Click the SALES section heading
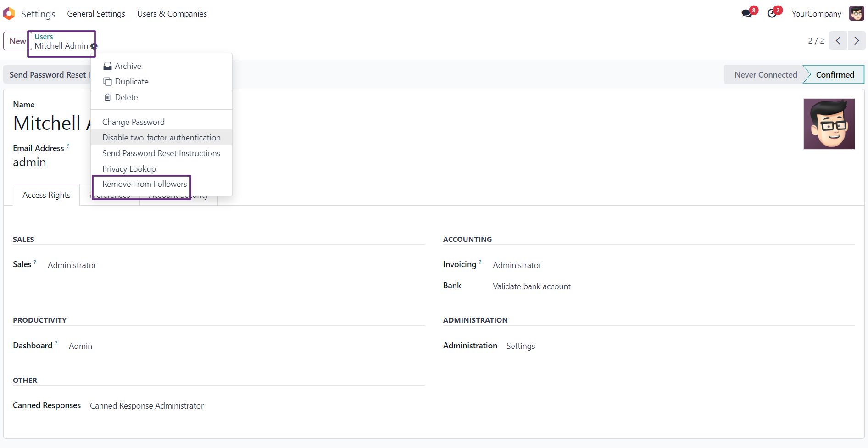 (x=23, y=240)
